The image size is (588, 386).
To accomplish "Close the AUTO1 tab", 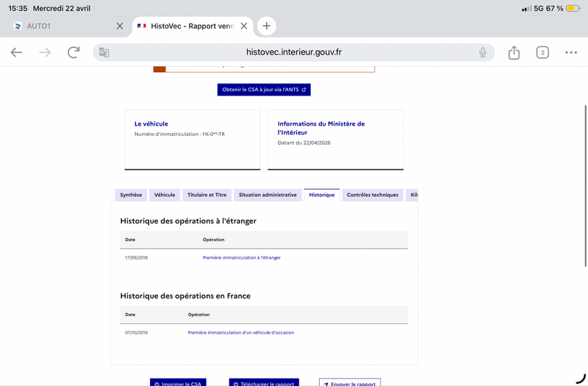I will [120, 26].
